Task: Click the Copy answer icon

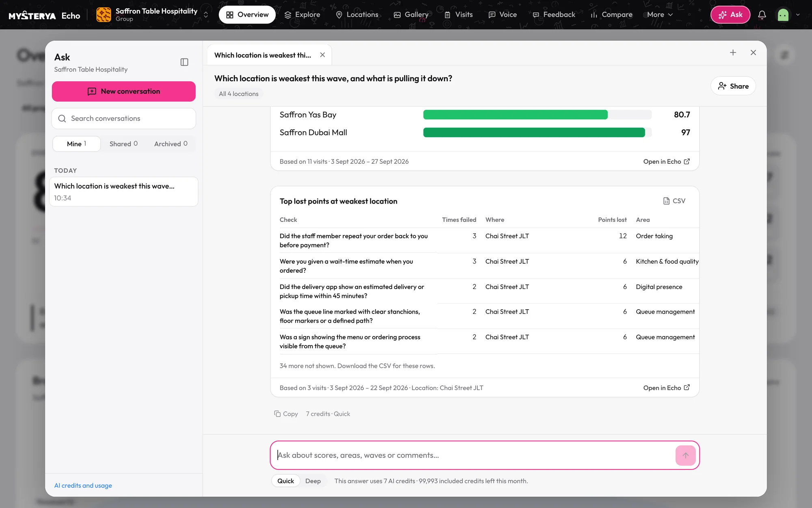Action: (286, 414)
